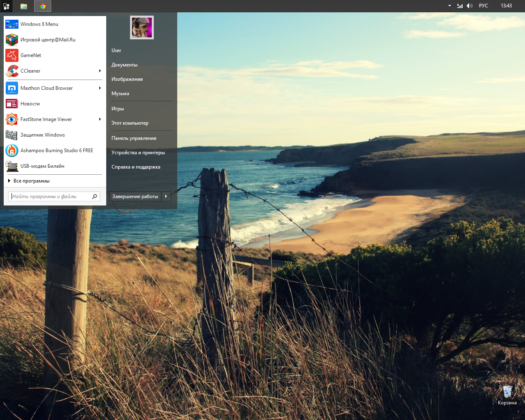Open Панель управления from start menu
The height and width of the screenshot is (420, 525).
(x=134, y=138)
